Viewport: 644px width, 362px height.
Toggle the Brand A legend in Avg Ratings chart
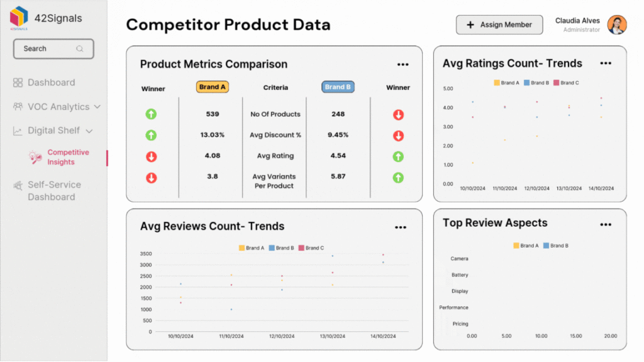pos(502,82)
